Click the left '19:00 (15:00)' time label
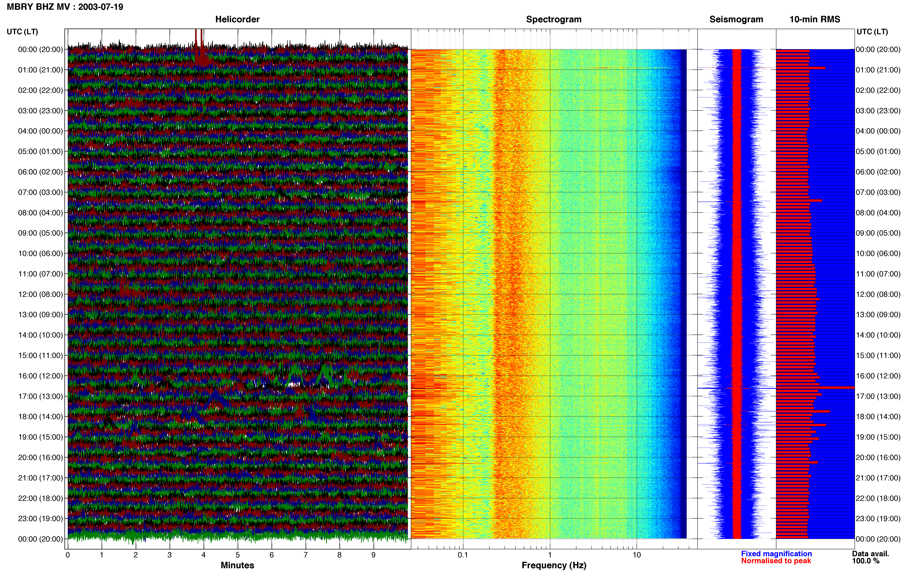The width and height of the screenshot is (924, 578). click(x=41, y=437)
